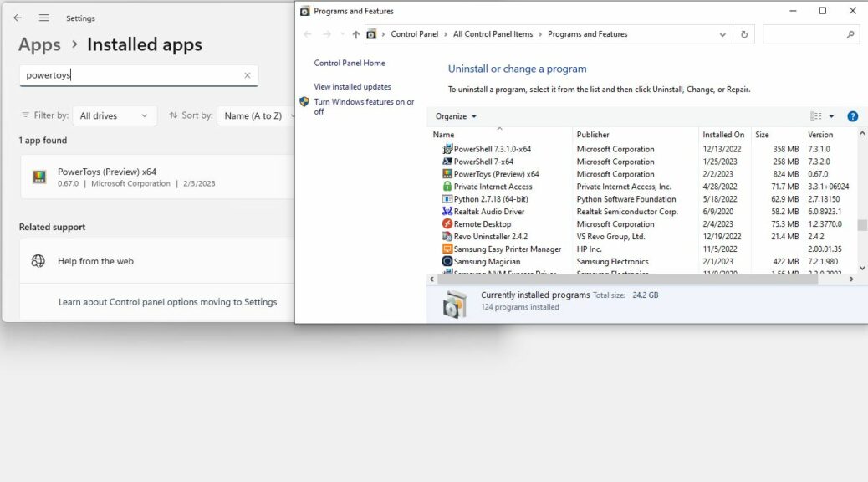This screenshot has width=868, height=482.
Task: Click the Up arrow in Programs and Features
Action: [356, 34]
